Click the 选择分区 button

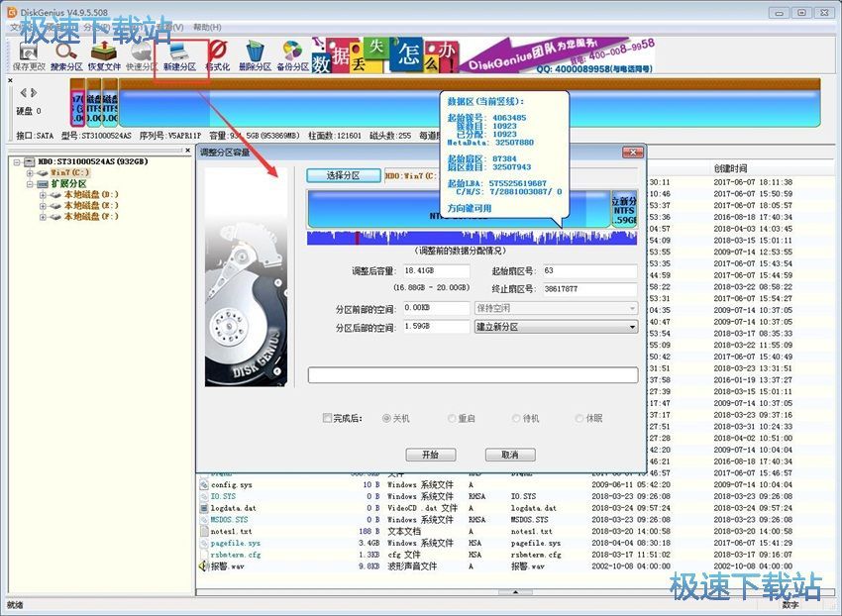point(343,175)
